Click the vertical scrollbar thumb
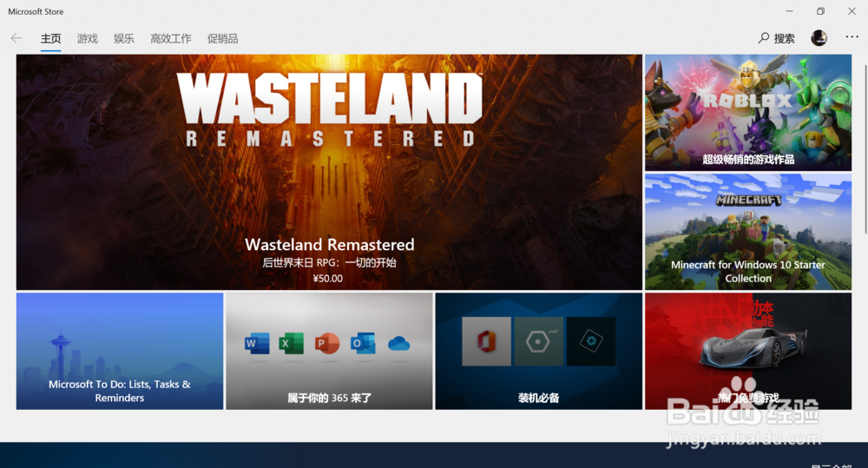 (x=865, y=148)
